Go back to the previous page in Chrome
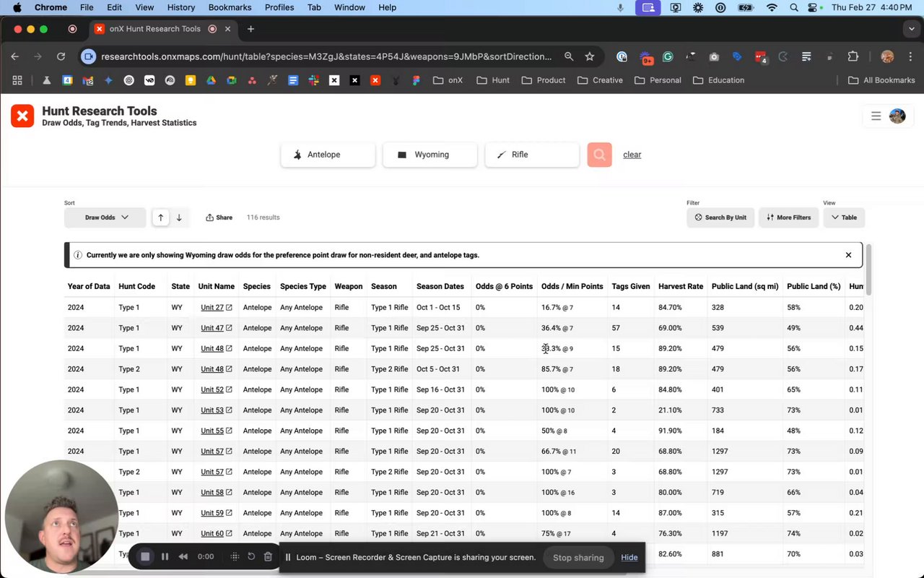The height and width of the screenshot is (578, 924). (x=14, y=56)
